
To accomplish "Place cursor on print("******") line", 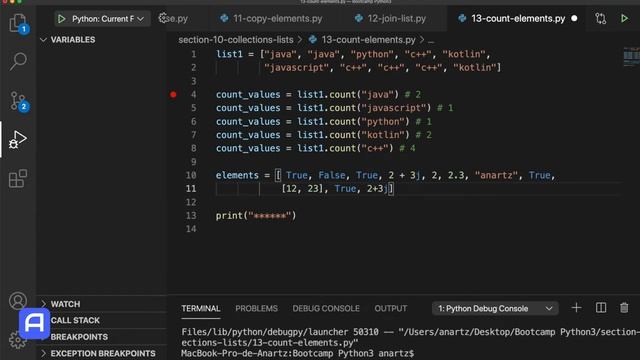I will pyautogui.click(x=256, y=216).
